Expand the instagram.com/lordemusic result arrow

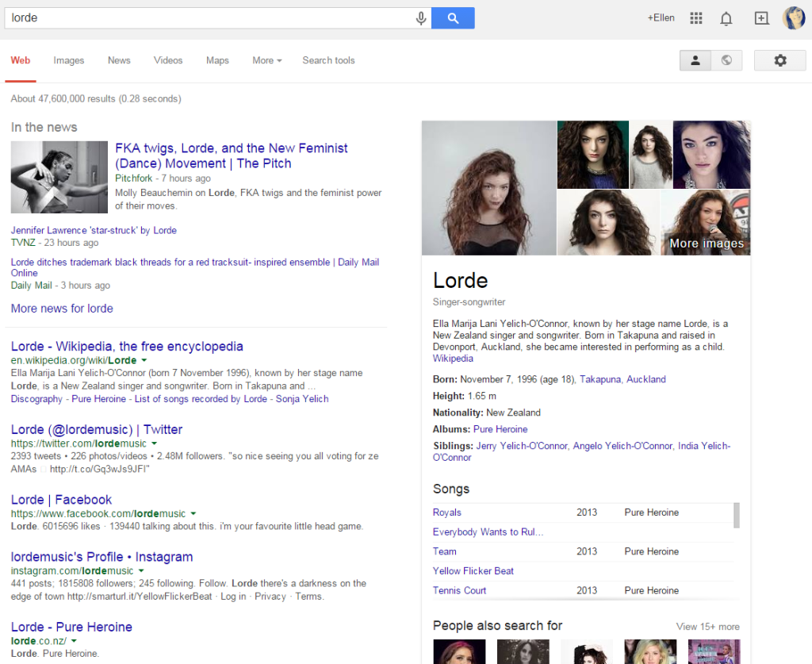pyautogui.click(x=141, y=570)
